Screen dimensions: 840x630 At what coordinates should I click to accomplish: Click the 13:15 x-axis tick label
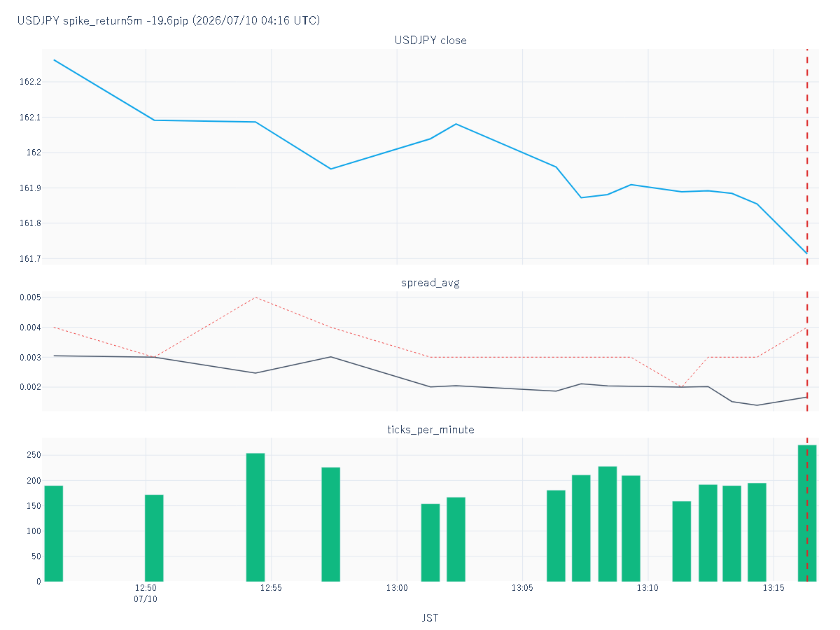pos(773,588)
